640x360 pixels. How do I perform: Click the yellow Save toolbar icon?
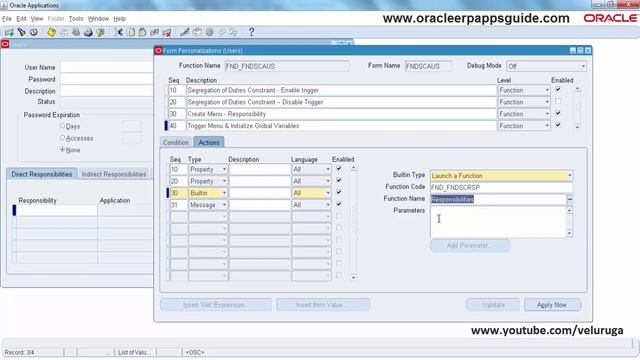click(51, 32)
